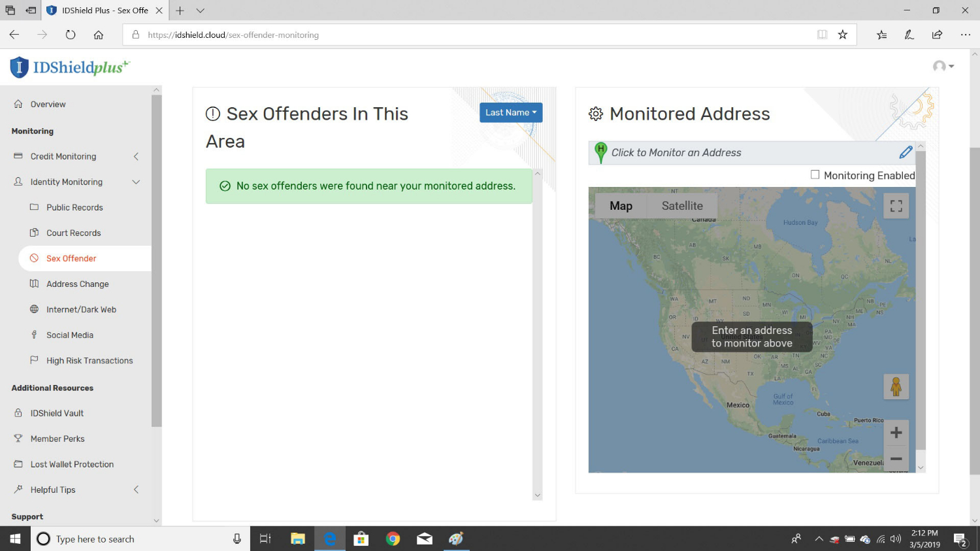Open Microsoft Store from taskbar
Screen dimensions: 980x551
click(x=361, y=539)
